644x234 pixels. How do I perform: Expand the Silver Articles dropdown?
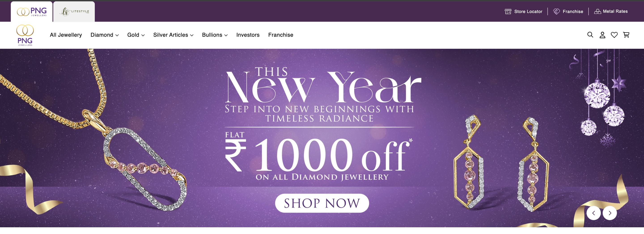(x=173, y=35)
